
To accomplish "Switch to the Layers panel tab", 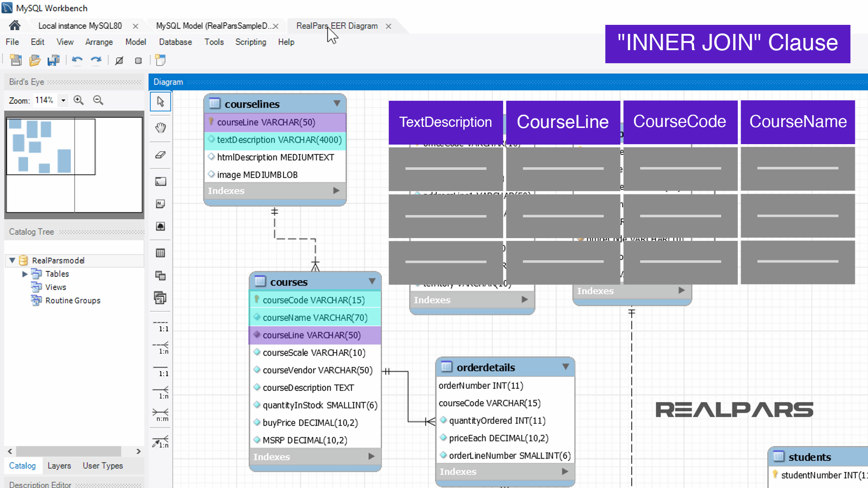I will (x=59, y=466).
